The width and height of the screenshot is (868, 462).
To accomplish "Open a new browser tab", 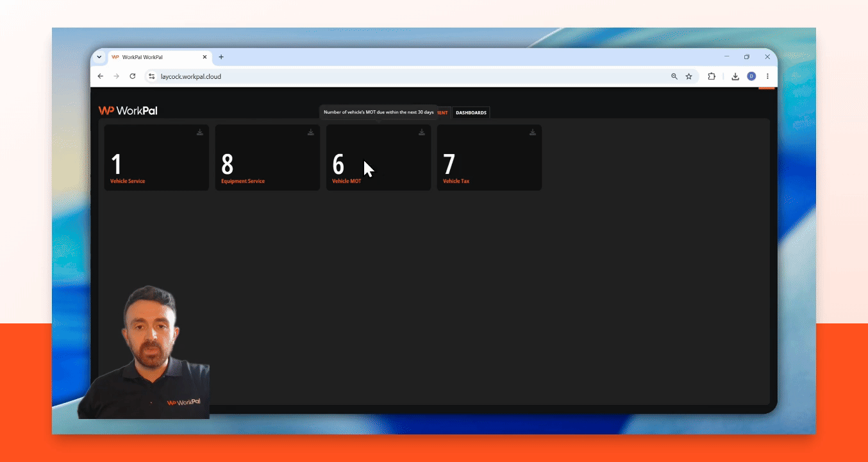I will (x=221, y=57).
